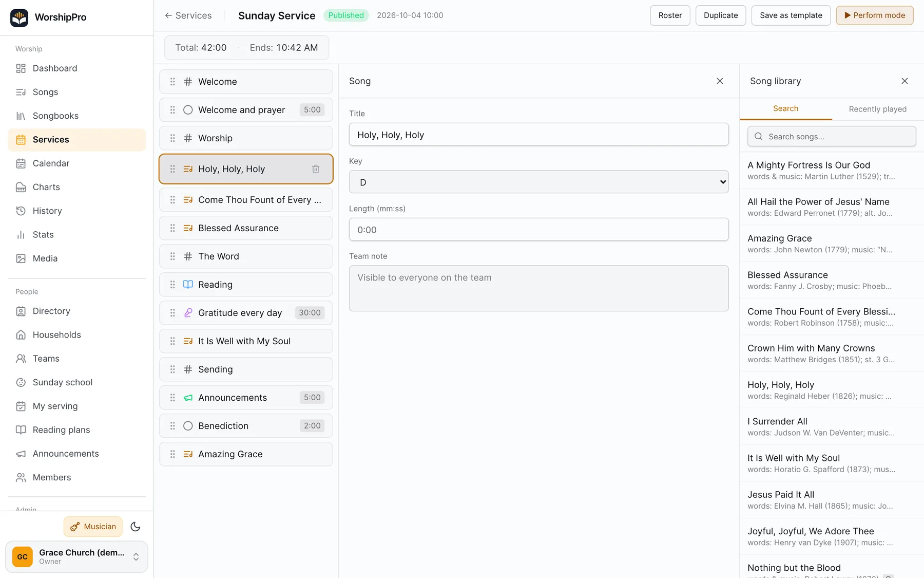This screenshot has height=578, width=924.
Task: Choose Crown Him with Many Crowns
Action: click(x=832, y=353)
